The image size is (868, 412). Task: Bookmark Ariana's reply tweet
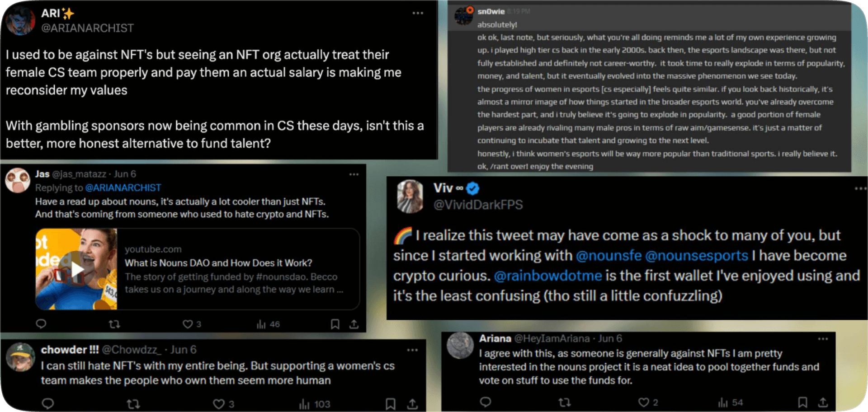(x=802, y=402)
